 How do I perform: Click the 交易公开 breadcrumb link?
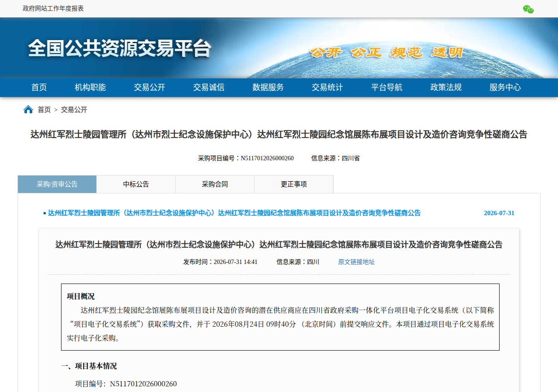[74, 110]
